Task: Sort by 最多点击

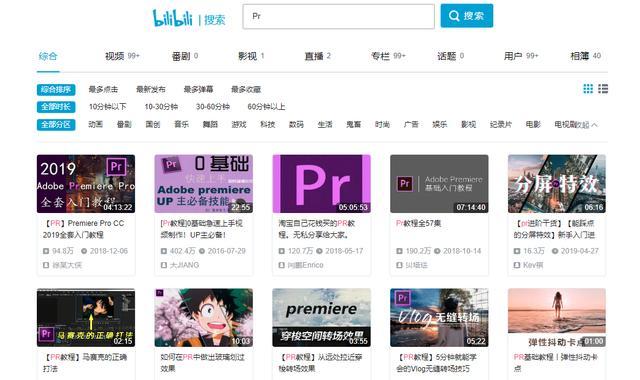Action: (103, 89)
